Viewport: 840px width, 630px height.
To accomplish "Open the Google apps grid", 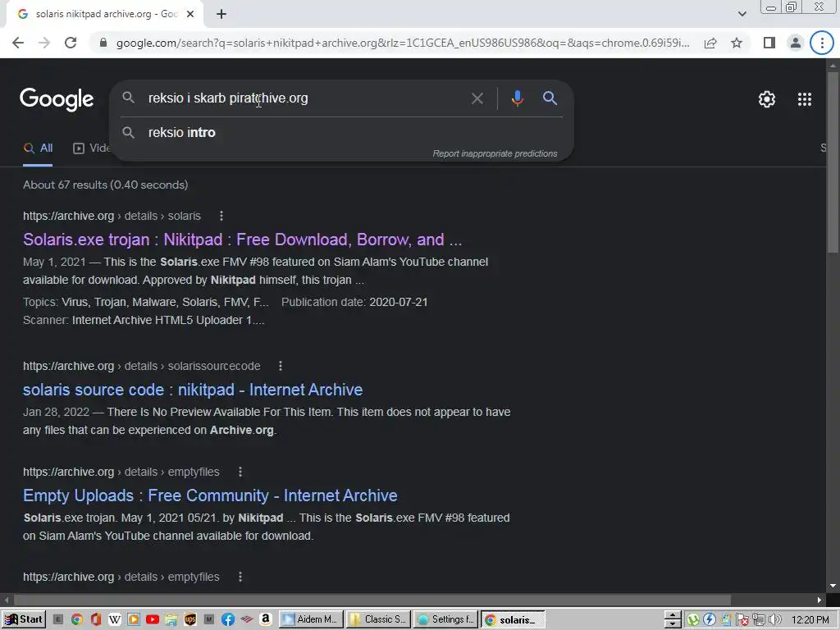I will click(x=804, y=99).
